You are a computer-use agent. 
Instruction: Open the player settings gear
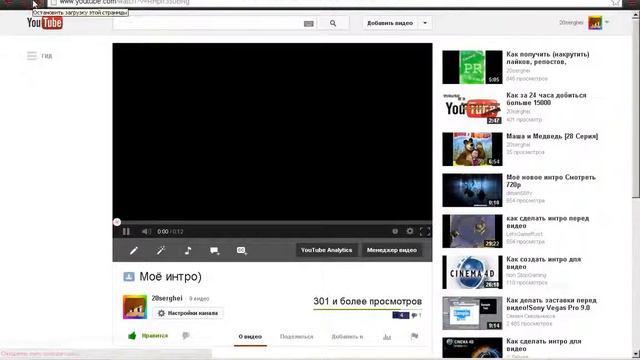409,231
